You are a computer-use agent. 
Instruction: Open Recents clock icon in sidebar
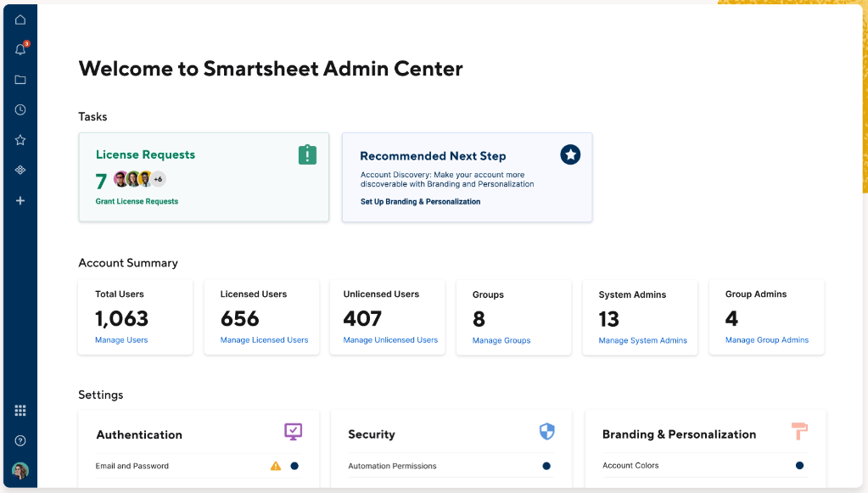[x=20, y=109]
